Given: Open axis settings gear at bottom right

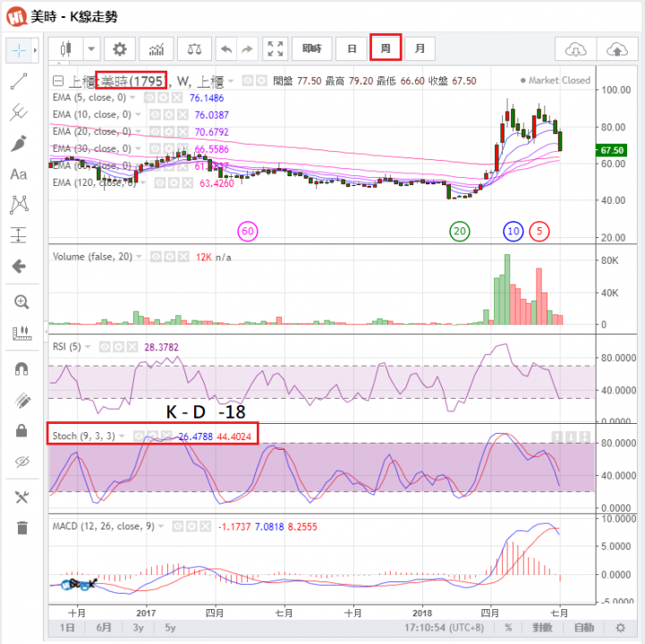Looking at the screenshot, I should pyautogui.click(x=620, y=628).
